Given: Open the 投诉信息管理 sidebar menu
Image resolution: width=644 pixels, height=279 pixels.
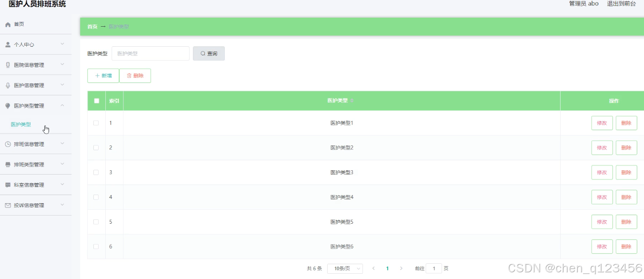Looking at the screenshot, I should pos(36,206).
